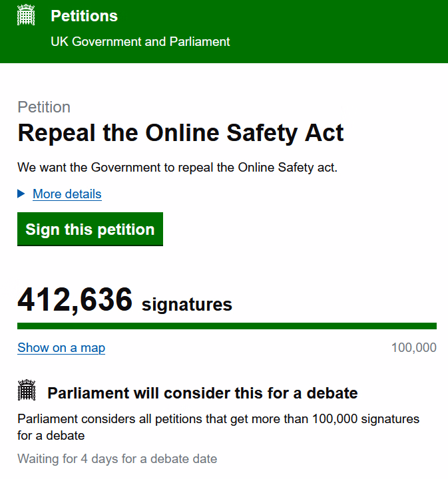Click the Waiting for 4 days text

tap(117, 459)
